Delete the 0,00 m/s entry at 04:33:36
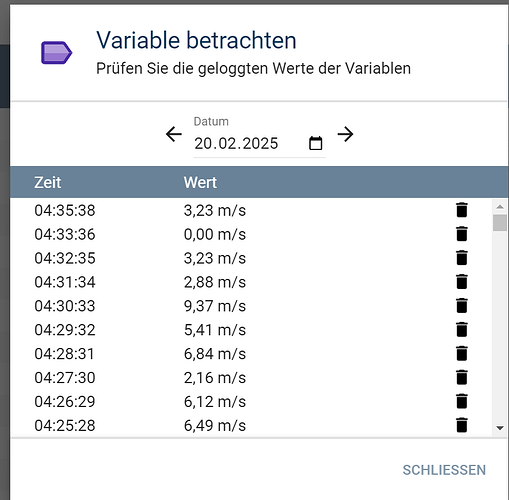Viewport: 509px width, 500px height. pos(462,234)
